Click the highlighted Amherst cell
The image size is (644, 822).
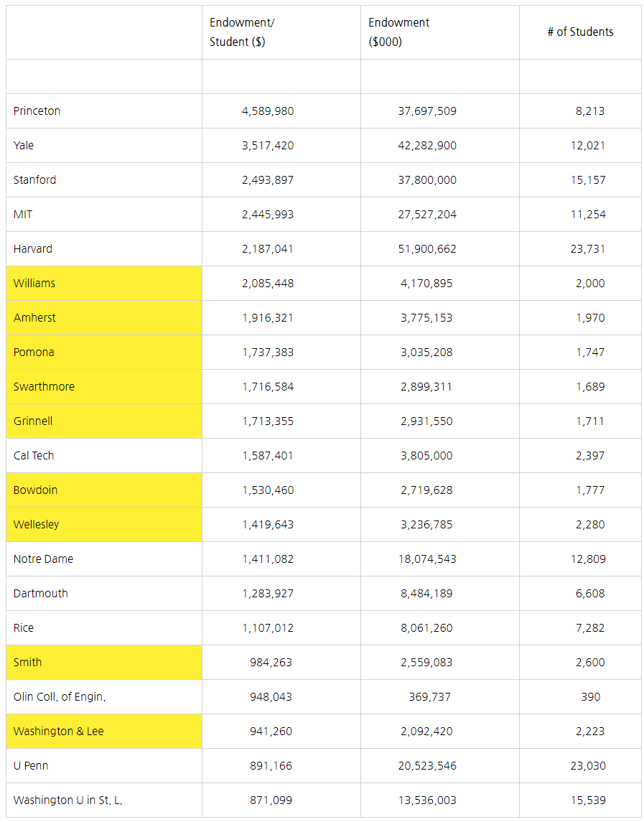34,318
